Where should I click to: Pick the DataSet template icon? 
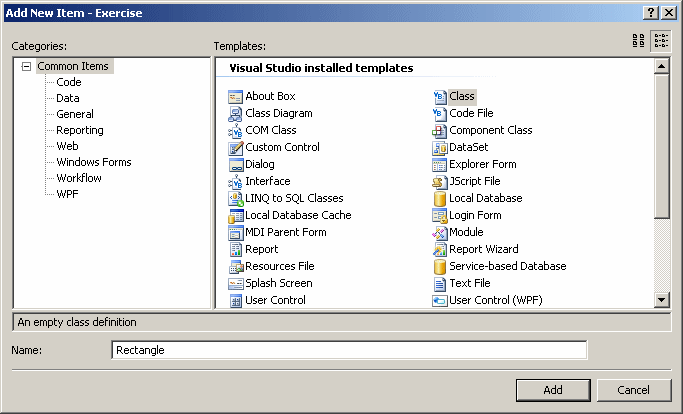(x=440, y=147)
